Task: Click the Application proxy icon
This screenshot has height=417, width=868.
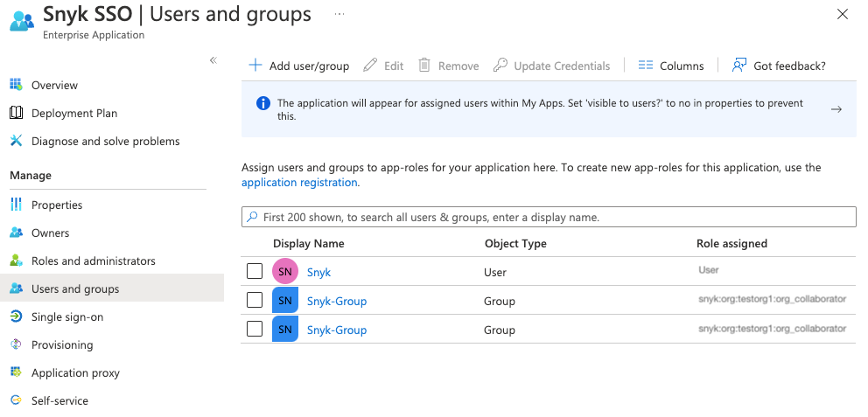Action: click(16, 372)
